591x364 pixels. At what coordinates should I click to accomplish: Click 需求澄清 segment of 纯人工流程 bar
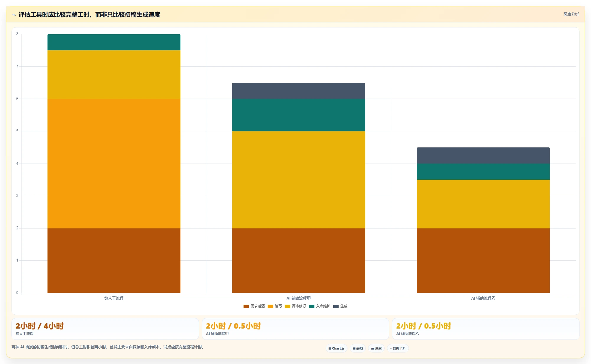click(114, 260)
